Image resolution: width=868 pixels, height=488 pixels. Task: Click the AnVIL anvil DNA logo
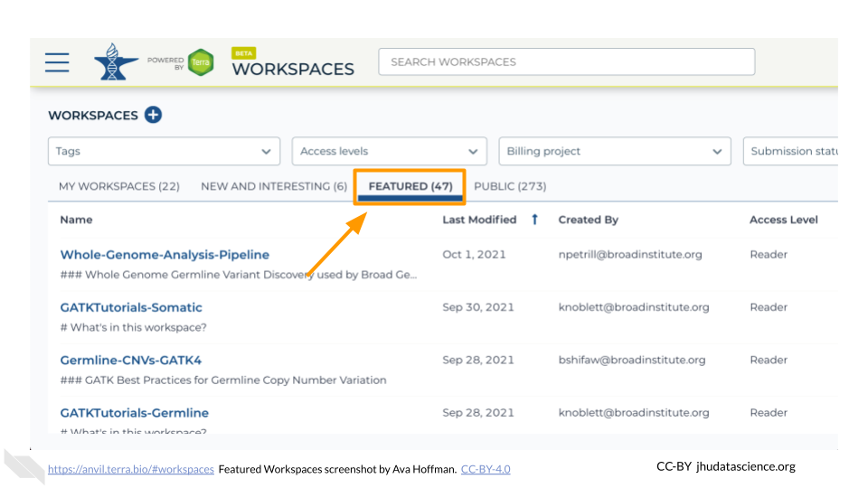click(x=116, y=62)
